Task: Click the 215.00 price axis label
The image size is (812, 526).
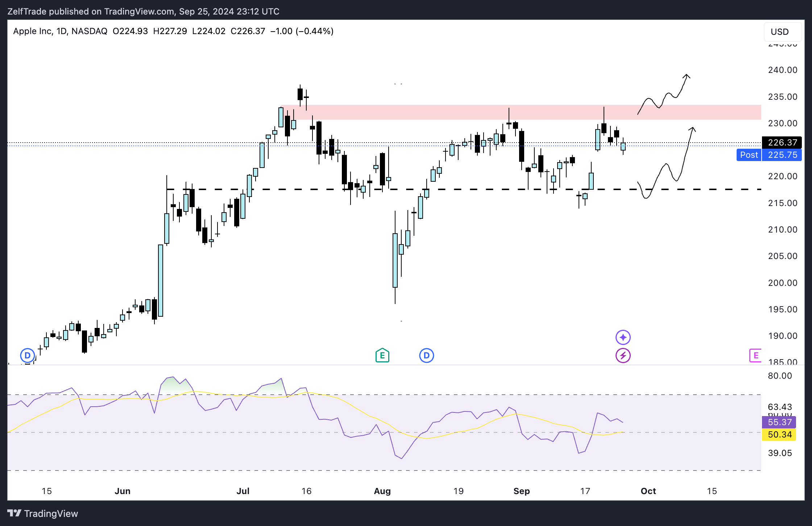Action: coord(782,203)
